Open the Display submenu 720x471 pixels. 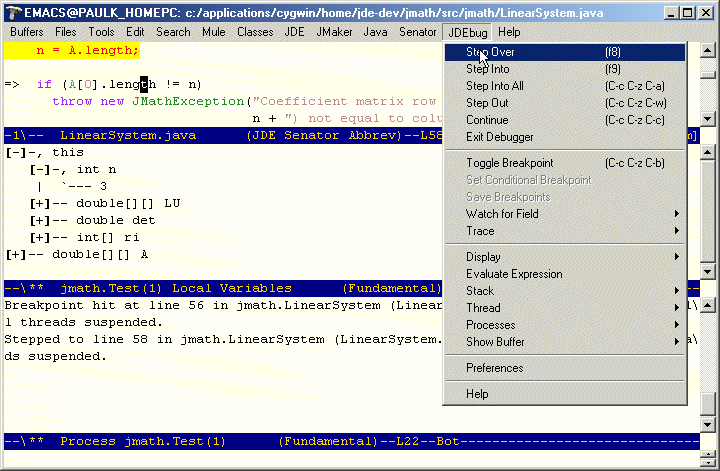pyautogui.click(x=483, y=257)
